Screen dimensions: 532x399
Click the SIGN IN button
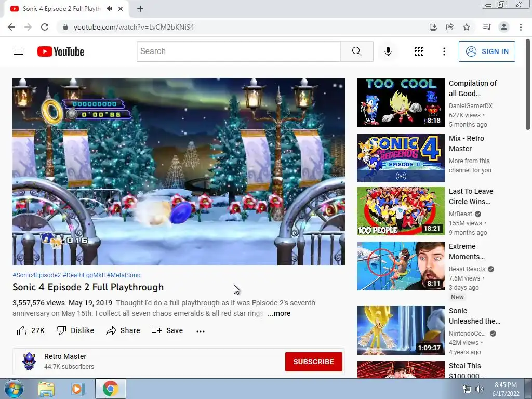coord(487,51)
